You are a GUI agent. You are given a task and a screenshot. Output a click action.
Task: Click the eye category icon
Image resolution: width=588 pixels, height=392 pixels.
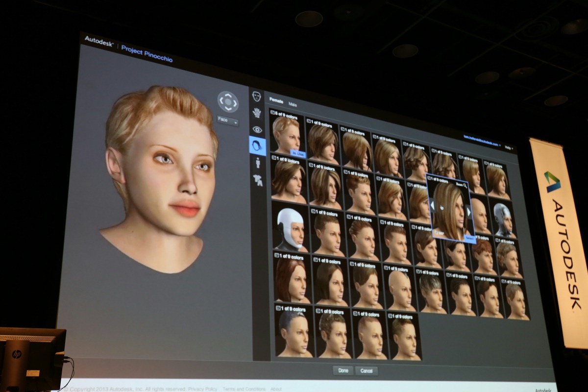click(x=257, y=129)
